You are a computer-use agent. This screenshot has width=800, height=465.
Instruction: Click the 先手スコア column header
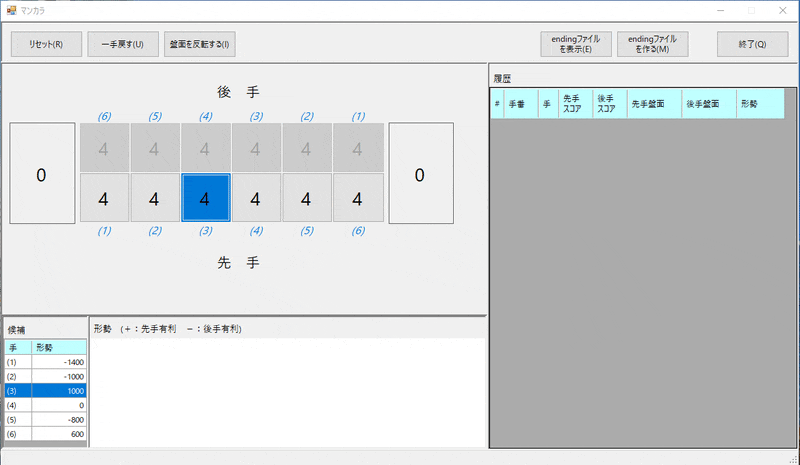click(x=576, y=104)
